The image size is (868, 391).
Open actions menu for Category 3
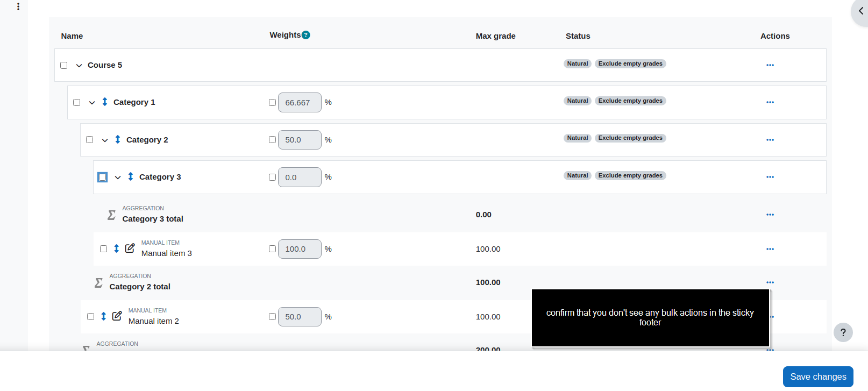pos(770,177)
